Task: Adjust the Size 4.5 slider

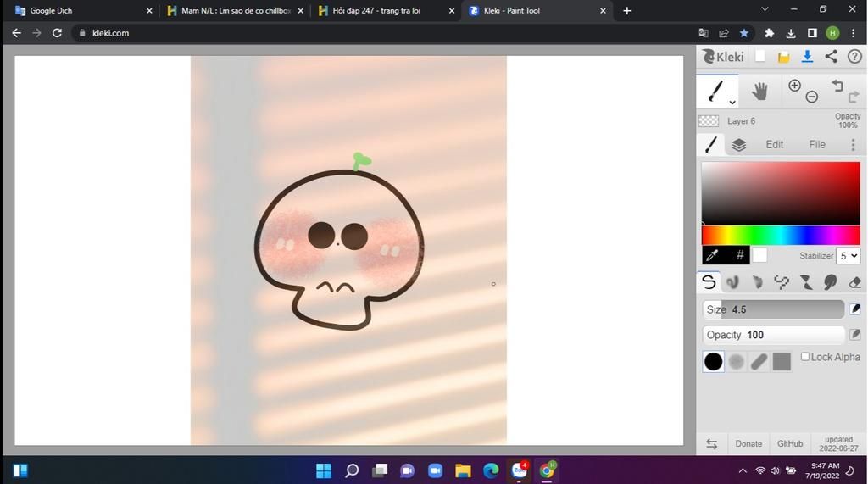Action: tap(773, 309)
